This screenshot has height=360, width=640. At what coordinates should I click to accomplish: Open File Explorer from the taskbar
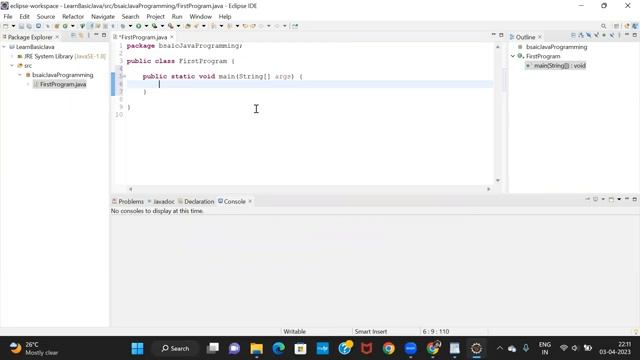click(257, 349)
